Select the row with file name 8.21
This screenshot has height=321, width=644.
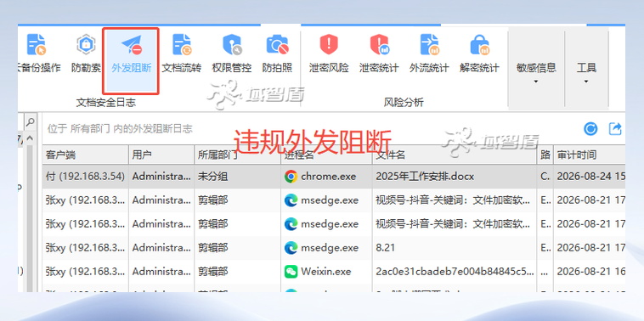pyautogui.click(x=334, y=248)
